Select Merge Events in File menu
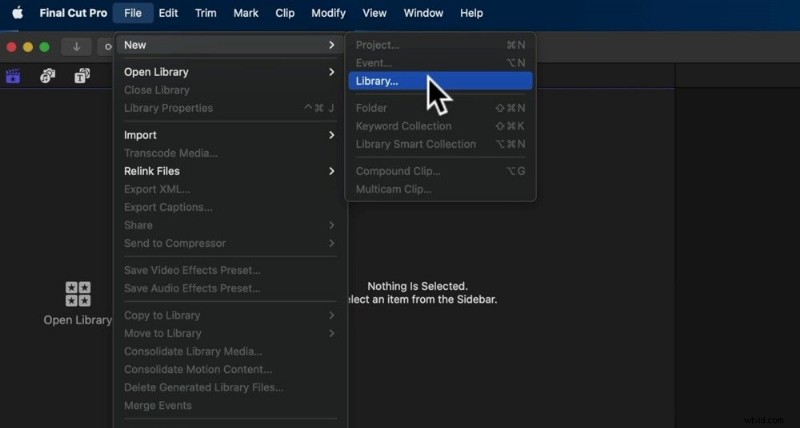 (230, 406)
